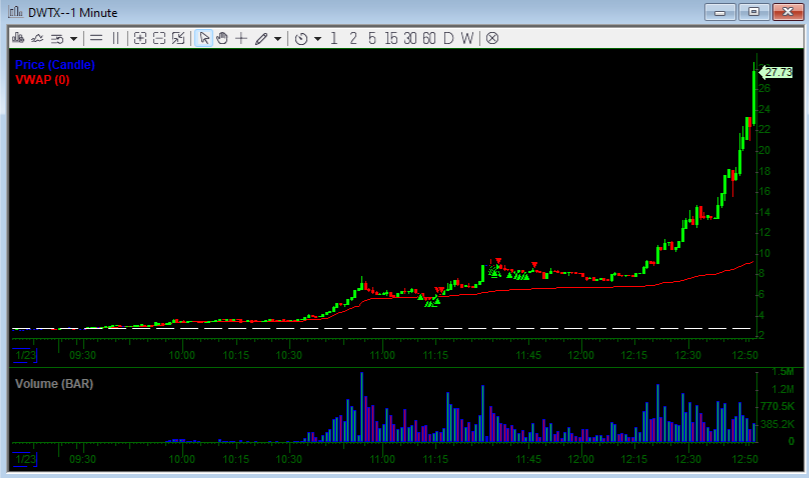This screenshot has height=478, width=809.
Task: Switch to the 60 minute timeframe
Action: pos(429,38)
